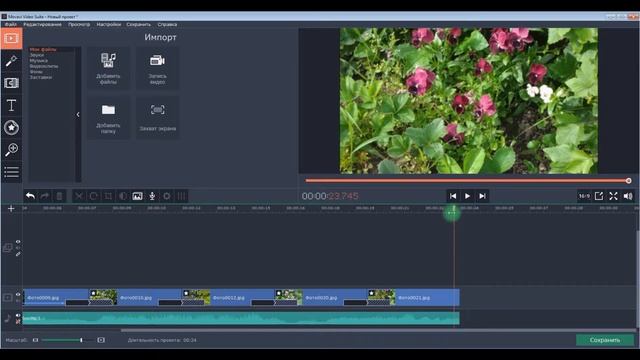Click the zoom-out scale icon
Screen dimensions: 640x360
(36, 340)
